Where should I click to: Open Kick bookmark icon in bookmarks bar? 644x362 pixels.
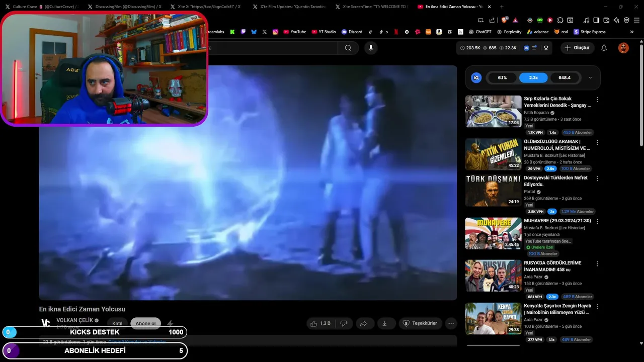(232, 32)
